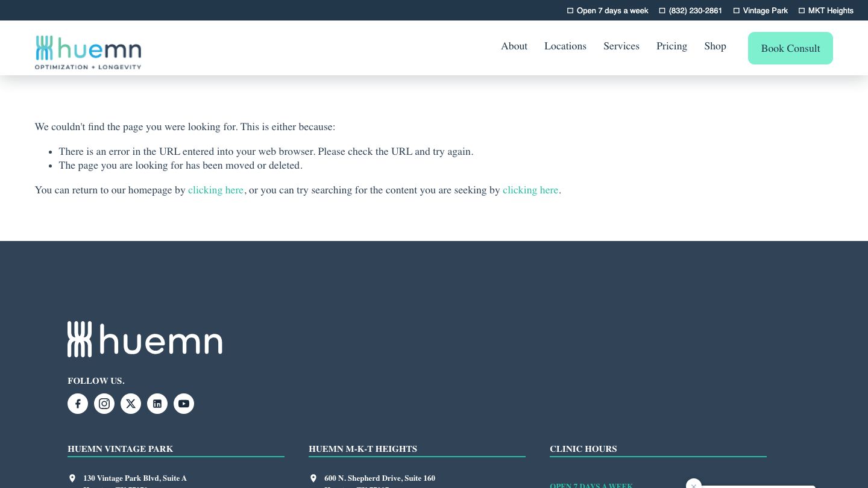Click the Vintage Park address map pin
Image resolution: width=868 pixels, height=488 pixels.
72,478
